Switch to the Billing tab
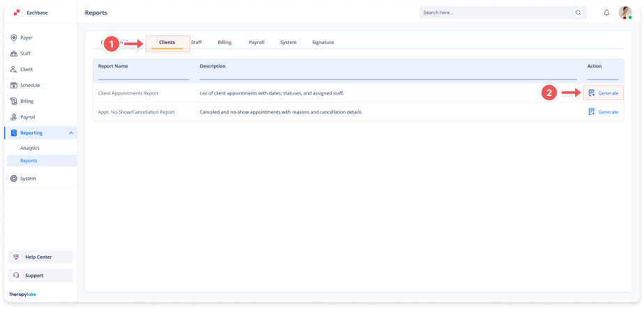Viewport: 644px width, 309px height. coord(224,42)
